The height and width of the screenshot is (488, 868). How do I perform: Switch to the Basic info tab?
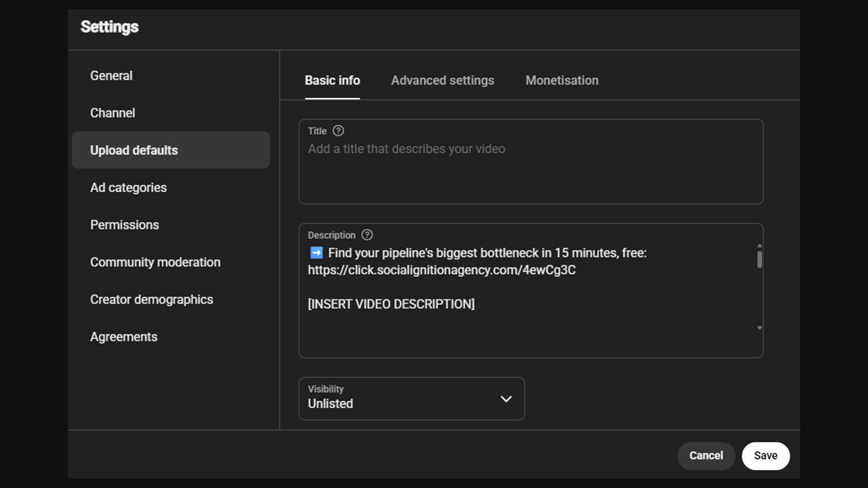click(332, 80)
